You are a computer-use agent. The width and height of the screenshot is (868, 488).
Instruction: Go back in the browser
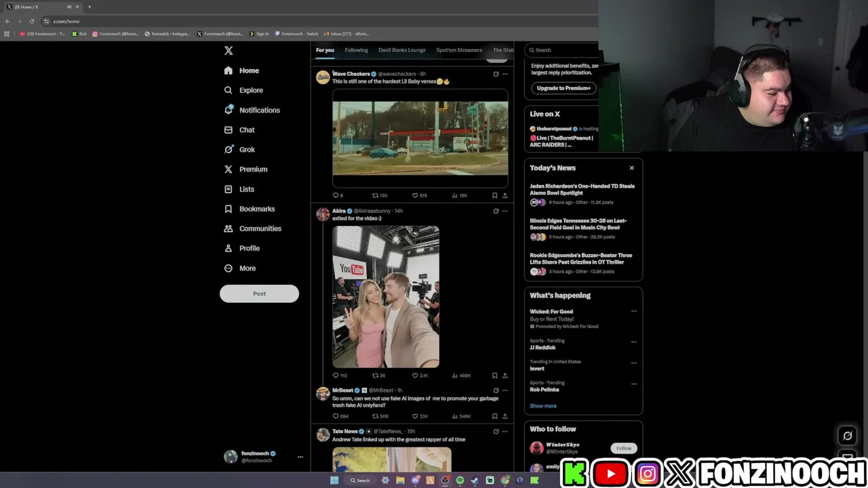coord(7,21)
